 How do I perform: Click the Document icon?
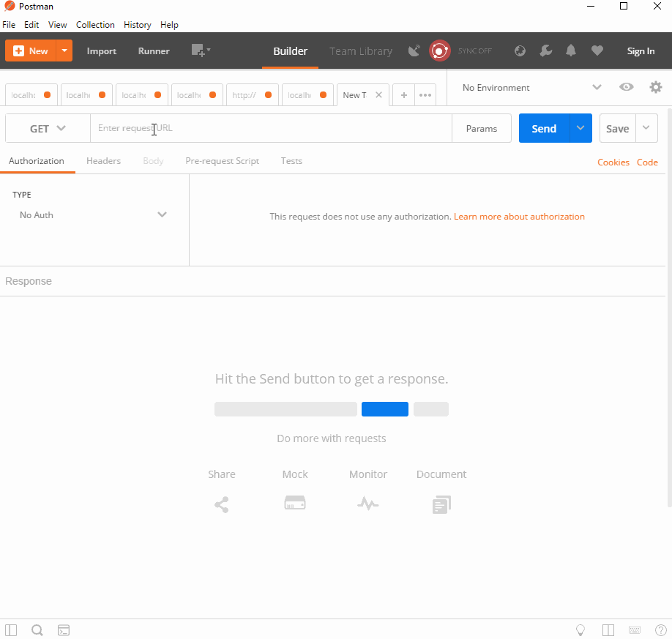441,505
